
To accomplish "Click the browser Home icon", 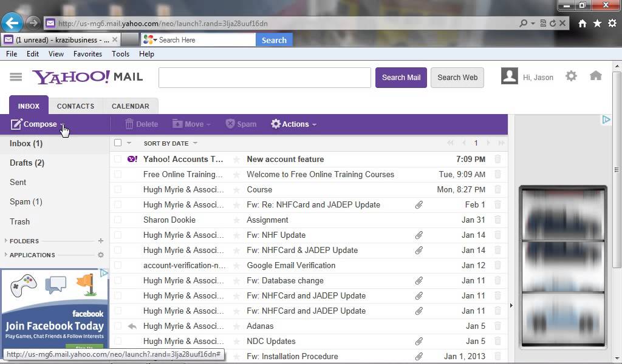I will pyautogui.click(x=582, y=24).
